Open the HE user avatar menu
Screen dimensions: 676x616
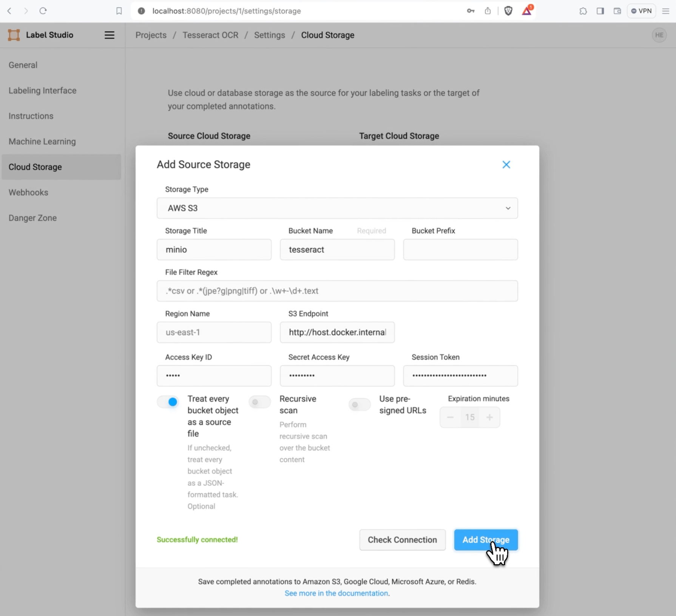(x=659, y=35)
